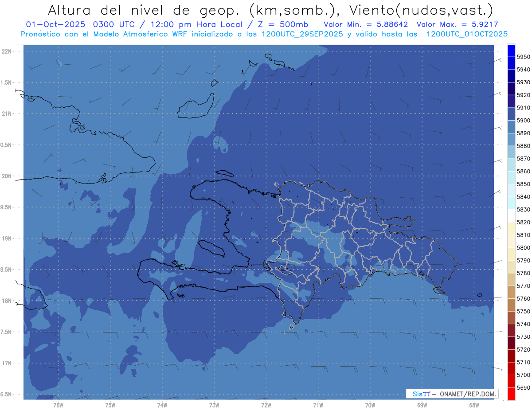Click the "76W" longitude label
This screenshot has height=411, width=532.
coord(58,405)
